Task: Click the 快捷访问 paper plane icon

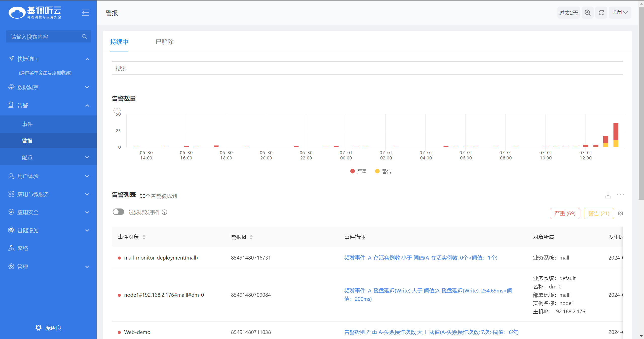Action: pyautogui.click(x=11, y=59)
